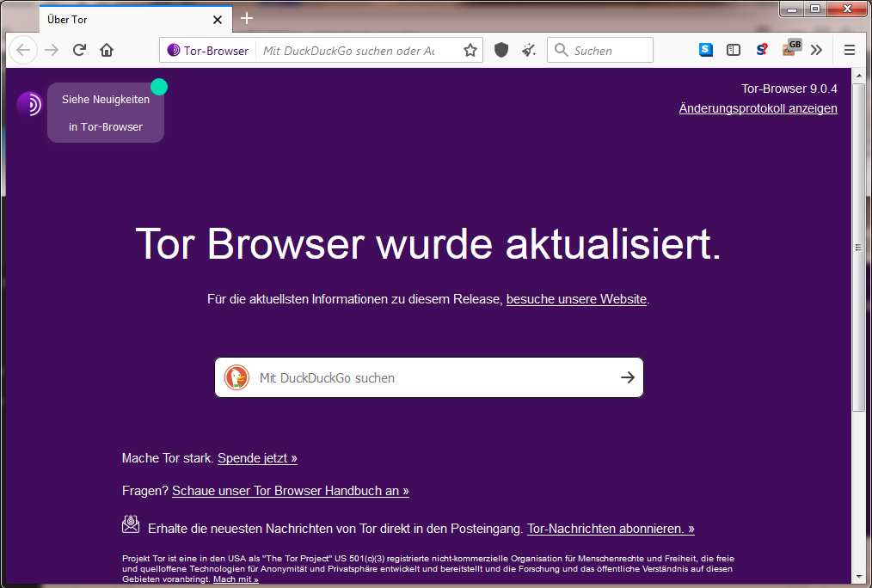Click the newsletter envelope icon
The width and height of the screenshot is (872, 588).
[131, 524]
